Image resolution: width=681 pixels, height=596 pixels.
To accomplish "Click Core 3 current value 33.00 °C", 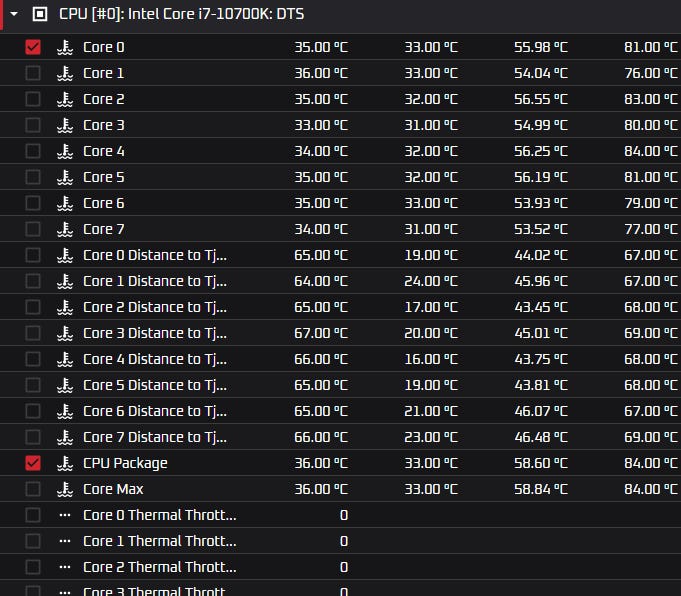I will 321,125.
